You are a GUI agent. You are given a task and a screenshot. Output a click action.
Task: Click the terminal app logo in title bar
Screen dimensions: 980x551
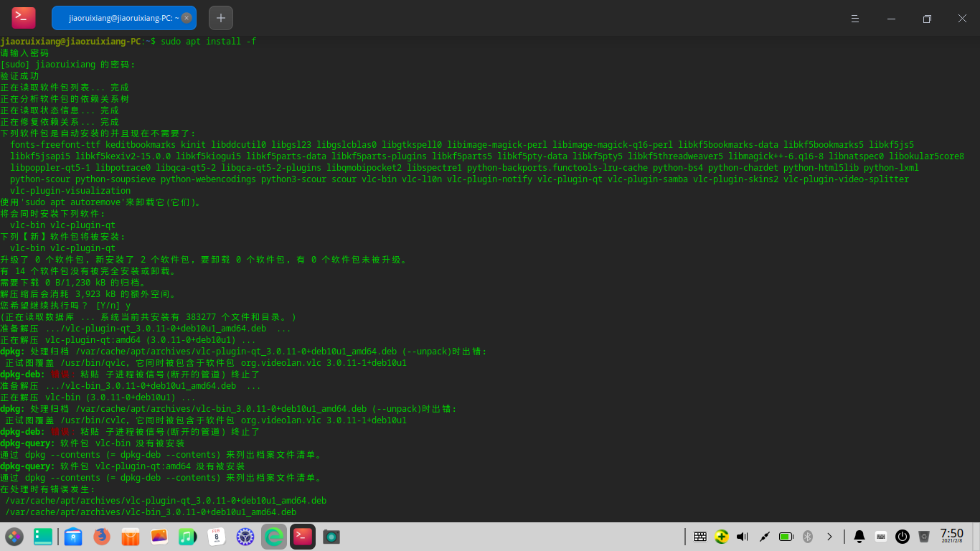pyautogui.click(x=24, y=18)
